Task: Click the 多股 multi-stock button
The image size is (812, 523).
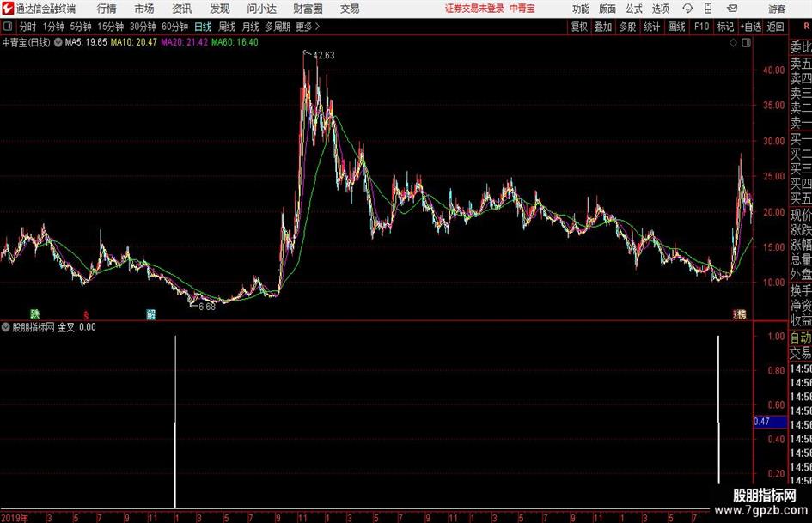Action: (627, 27)
